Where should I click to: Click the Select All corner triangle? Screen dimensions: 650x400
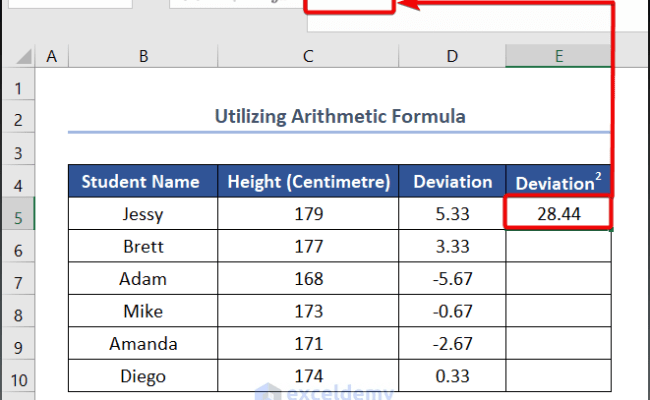(x=24, y=56)
